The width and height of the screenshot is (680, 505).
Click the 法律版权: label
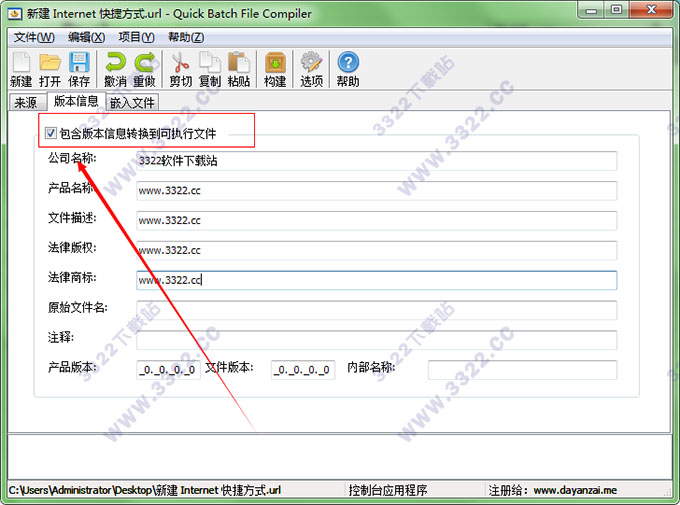coord(72,248)
